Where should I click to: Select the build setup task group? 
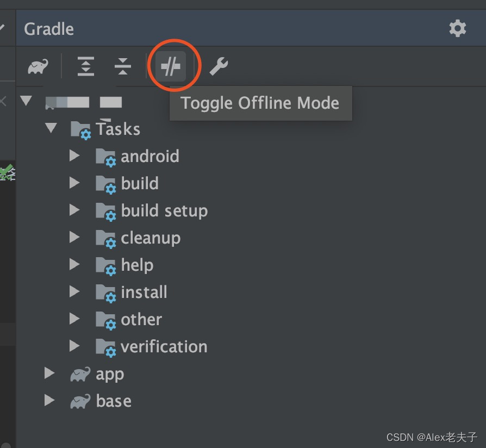point(164,210)
